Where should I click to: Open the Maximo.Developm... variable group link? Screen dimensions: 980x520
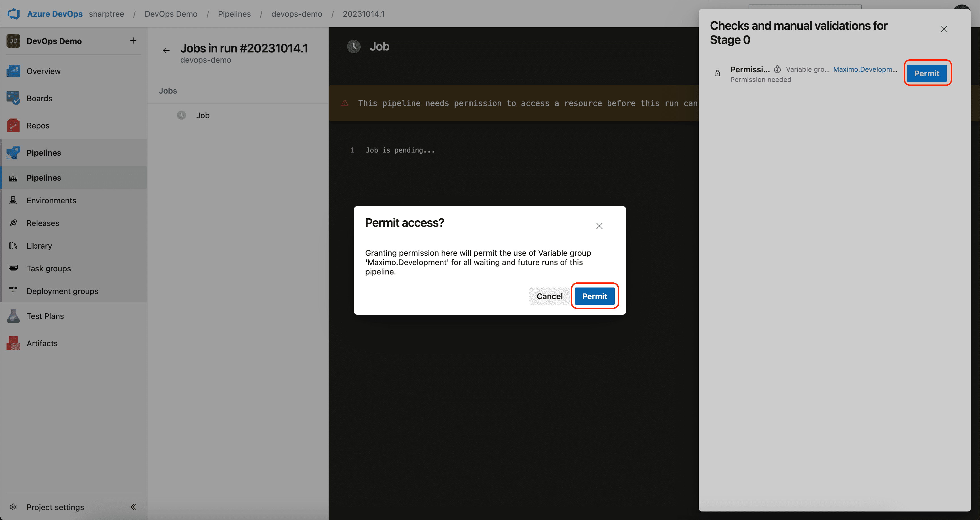click(865, 69)
